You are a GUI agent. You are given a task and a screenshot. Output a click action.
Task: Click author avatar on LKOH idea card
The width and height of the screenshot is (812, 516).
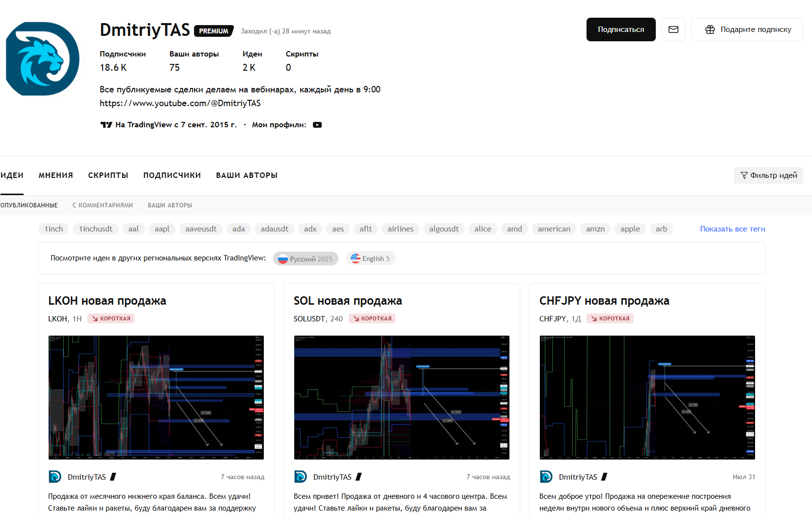55,477
